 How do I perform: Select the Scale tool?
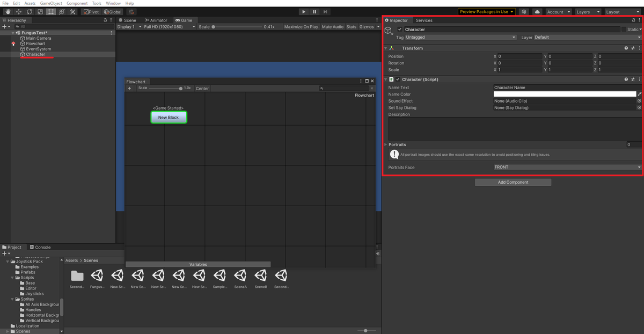pyautogui.click(x=40, y=12)
